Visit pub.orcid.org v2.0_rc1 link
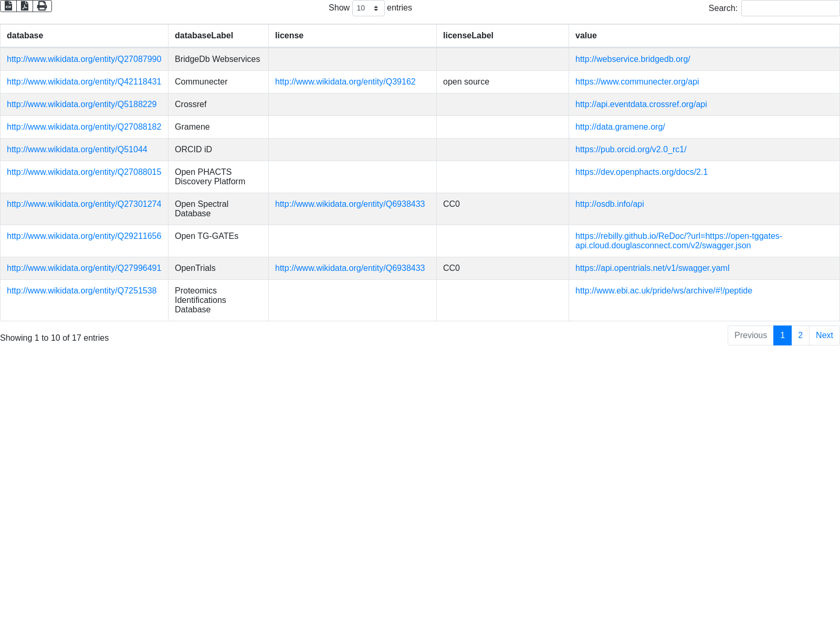The height and width of the screenshot is (630, 840). point(631,150)
